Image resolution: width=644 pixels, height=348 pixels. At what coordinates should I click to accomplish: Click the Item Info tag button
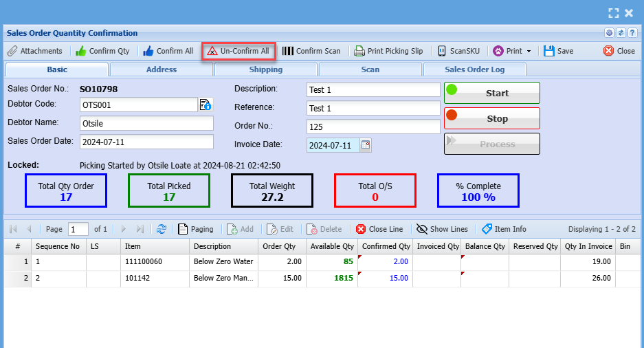[x=504, y=229]
